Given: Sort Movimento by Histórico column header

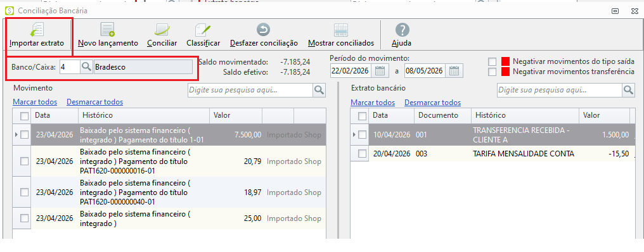Looking at the screenshot, I should (x=144, y=116).
